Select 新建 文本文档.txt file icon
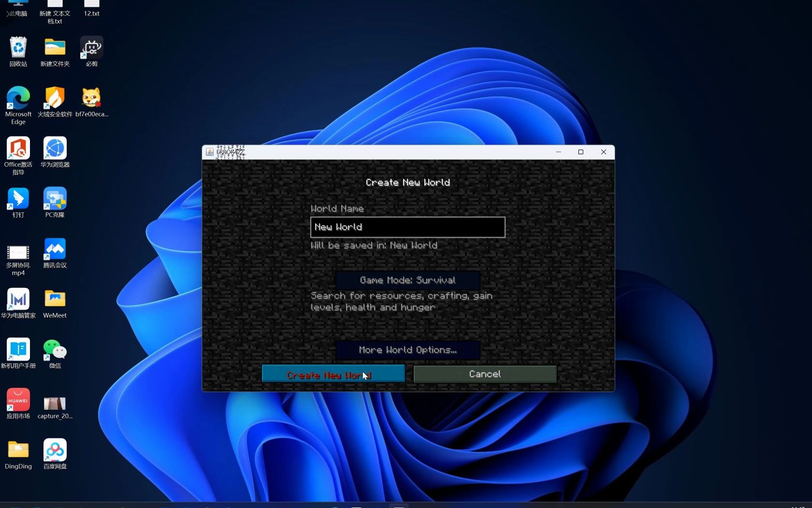Viewport: 812px width, 508px height. [x=55, y=13]
